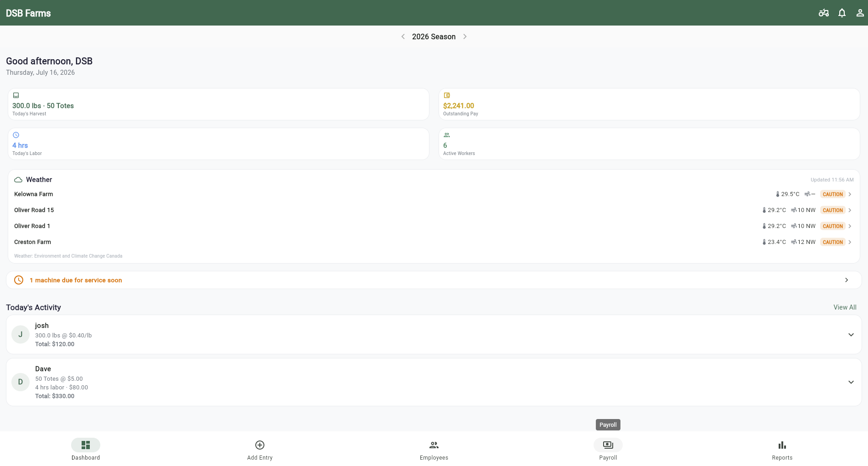Click the Weather cloud icon
The height and width of the screenshot is (466, 868).
coord(18,180)
